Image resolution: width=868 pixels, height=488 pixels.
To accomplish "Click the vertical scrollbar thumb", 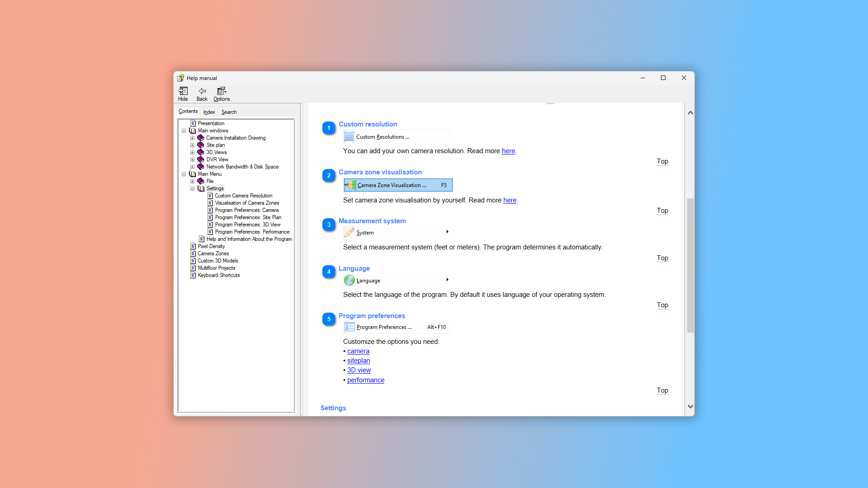I will [690, 265].
